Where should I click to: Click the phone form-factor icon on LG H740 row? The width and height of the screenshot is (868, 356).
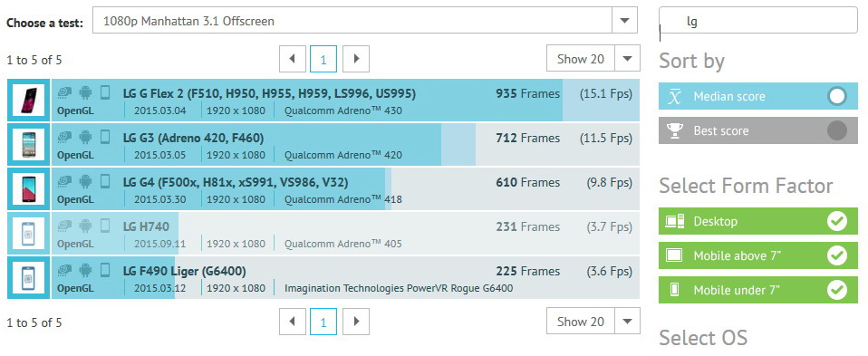pos(105,226)
